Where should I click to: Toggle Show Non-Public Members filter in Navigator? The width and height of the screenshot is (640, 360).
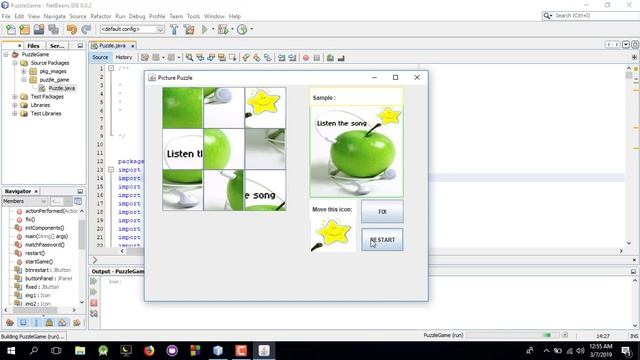(49, 322)
